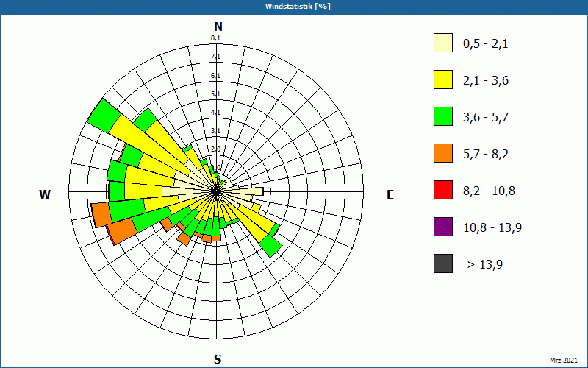Viewport: 588px width, 368px height.
Task: Click the 5,1 radial axis label
Action: coord(215,94)
